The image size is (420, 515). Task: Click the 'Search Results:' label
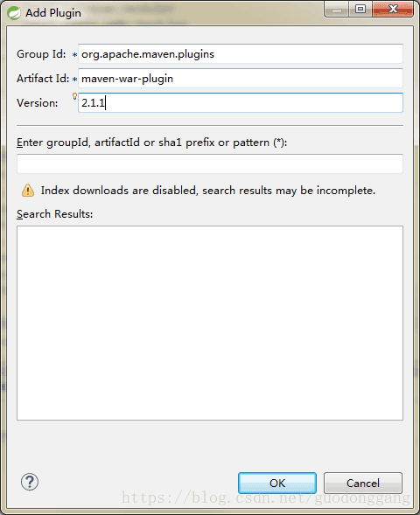tap(55, 214)
